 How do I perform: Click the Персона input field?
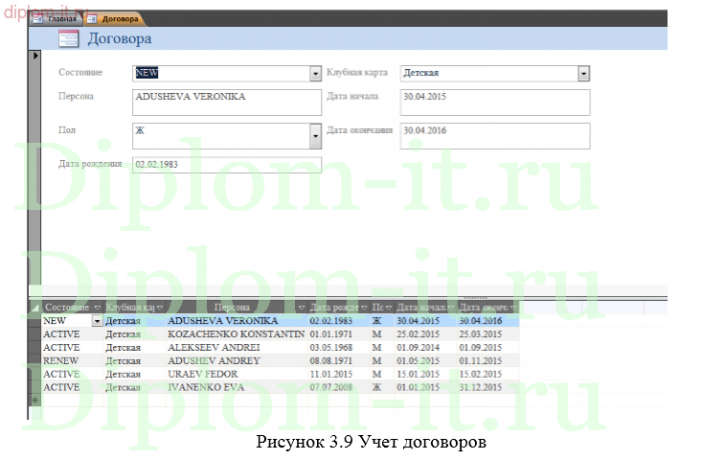coord(227,102)
